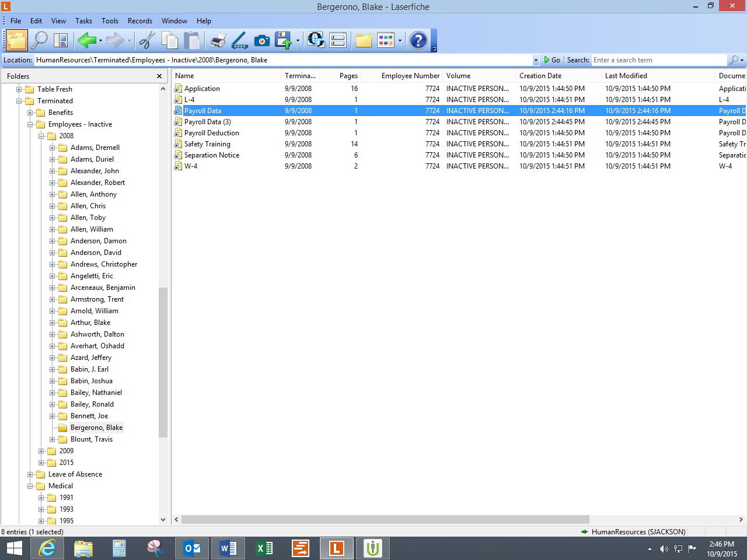Open the view options dropdown arrow
This screenshot has width=747, height=560.
click(x=400, y=41)
